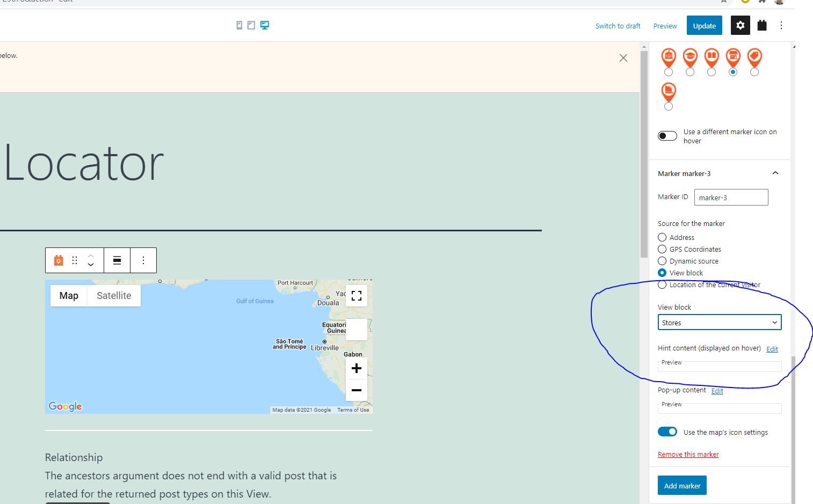This screenshot has width=813, height=504.
Task: Click Remove this marker link
Action: tap(688, 454)
